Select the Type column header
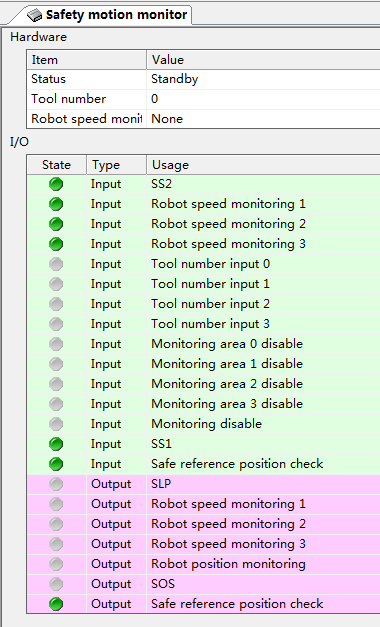 (x=116, y=165)
